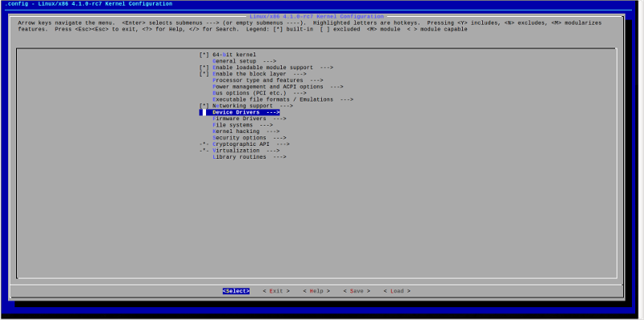Screen dimensions: 644x320
Task: Click the Networking support label
Action: (x=243, y=106)
